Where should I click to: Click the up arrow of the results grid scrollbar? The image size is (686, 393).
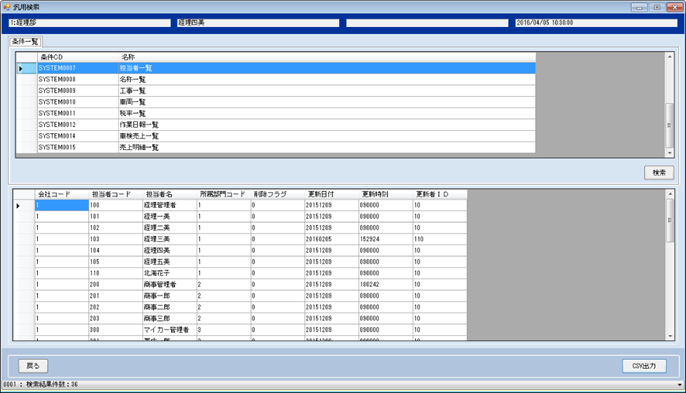[669, 194]
